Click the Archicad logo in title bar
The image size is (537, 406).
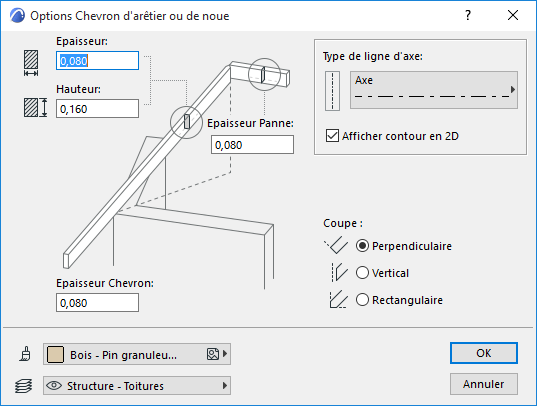[x=17, y=15]
